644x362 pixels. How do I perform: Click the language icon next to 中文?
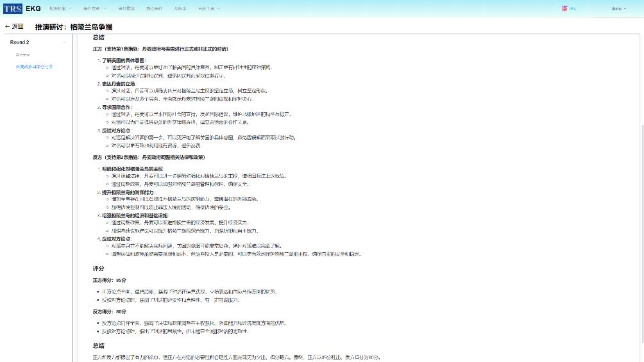(564, 8)
